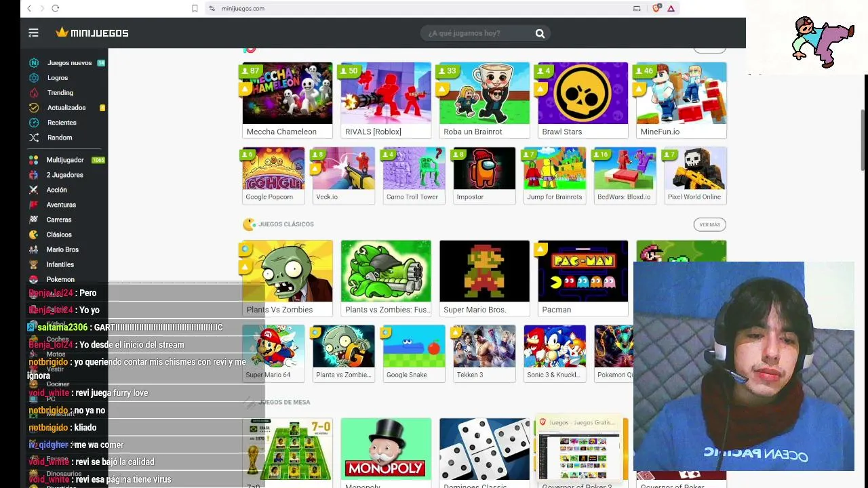
Task: Open the Camo Troll Tower game
Action: [414, 176]
